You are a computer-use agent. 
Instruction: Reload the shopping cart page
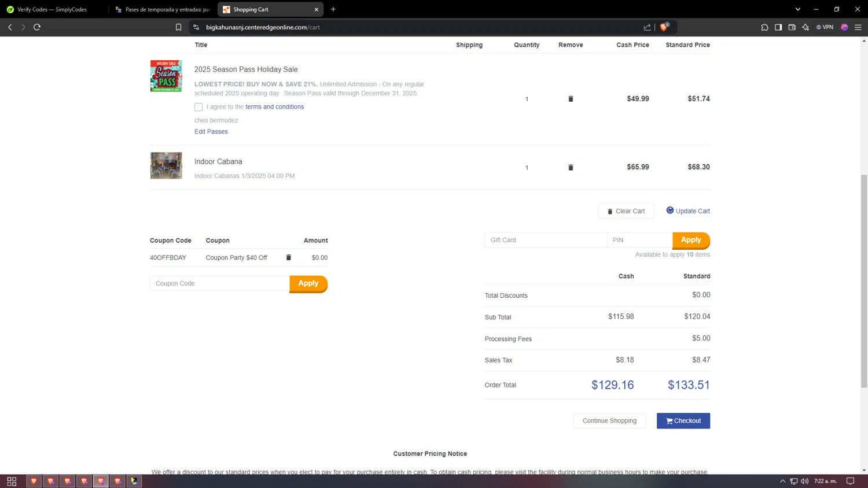tap(37, 27)
